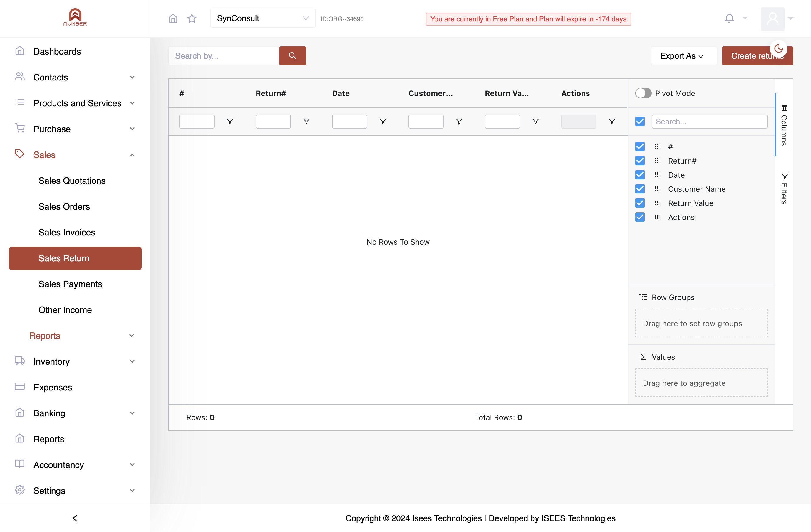Toggle dark mode moon icon
Viewport: 811px width, 532px height.
(x=779, y=49)
